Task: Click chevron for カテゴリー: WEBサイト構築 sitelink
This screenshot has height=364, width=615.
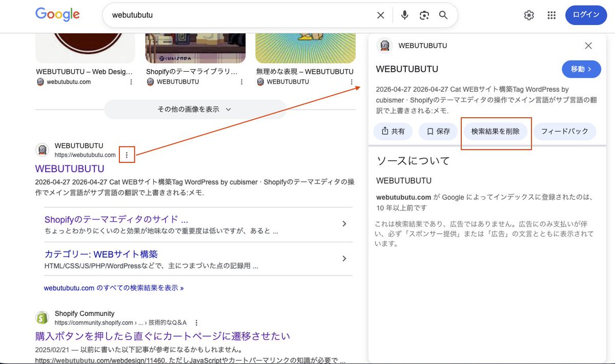Action: coord(344,259)
